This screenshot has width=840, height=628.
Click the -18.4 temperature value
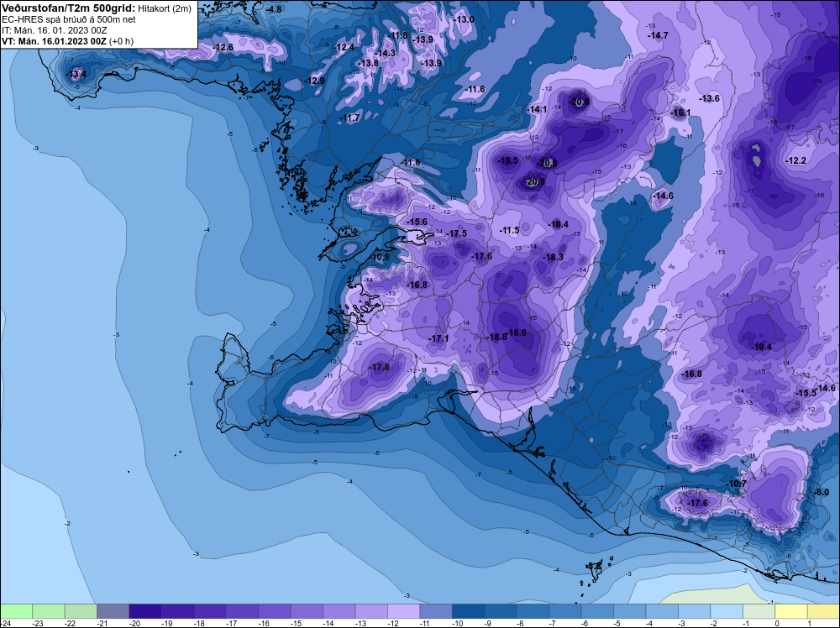[x=558, y=224]
